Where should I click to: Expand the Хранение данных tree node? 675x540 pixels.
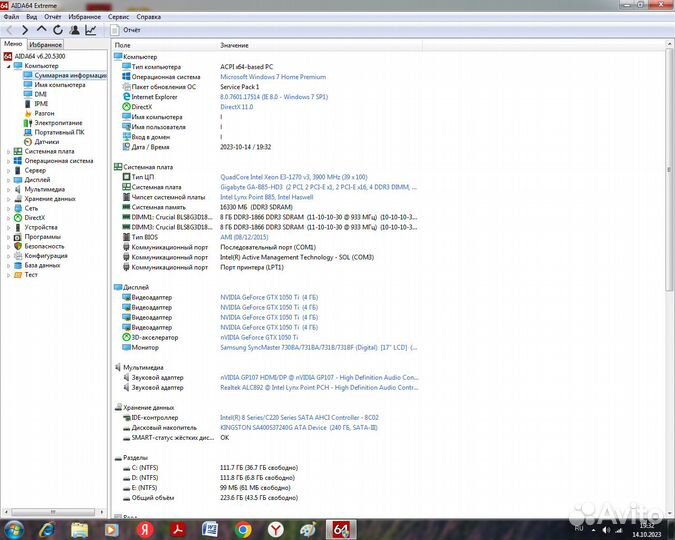[8, 198]
